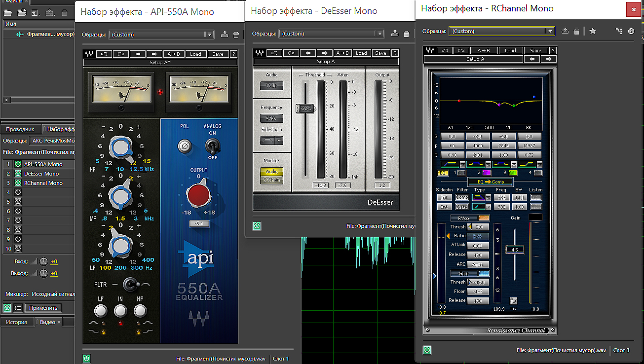644x364 pixels.
Task: Switch to the История tab
Action: pyautogui.click(x=16, y=322)
